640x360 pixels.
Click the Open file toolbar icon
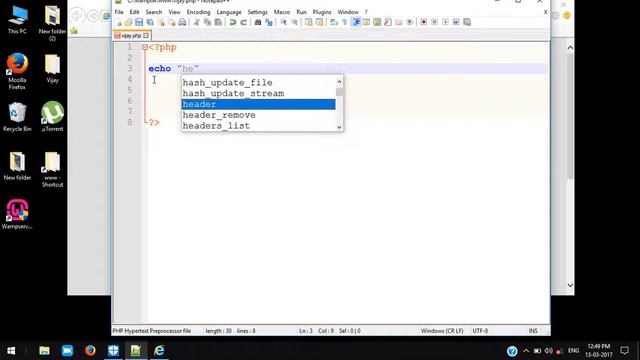click(128, 22)
